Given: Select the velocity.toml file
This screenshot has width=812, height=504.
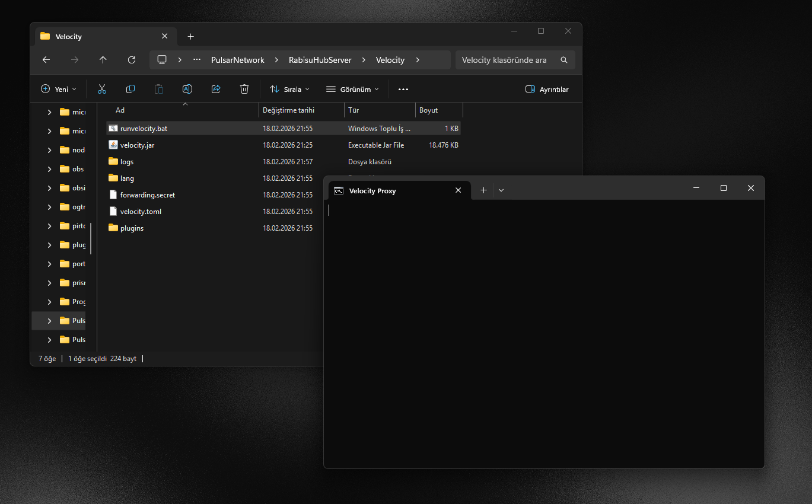Looking at the screenshot, I should (141, 212).
